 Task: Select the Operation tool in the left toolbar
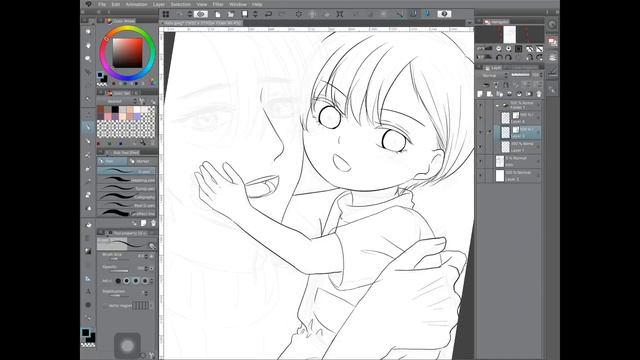pos(88,59)
